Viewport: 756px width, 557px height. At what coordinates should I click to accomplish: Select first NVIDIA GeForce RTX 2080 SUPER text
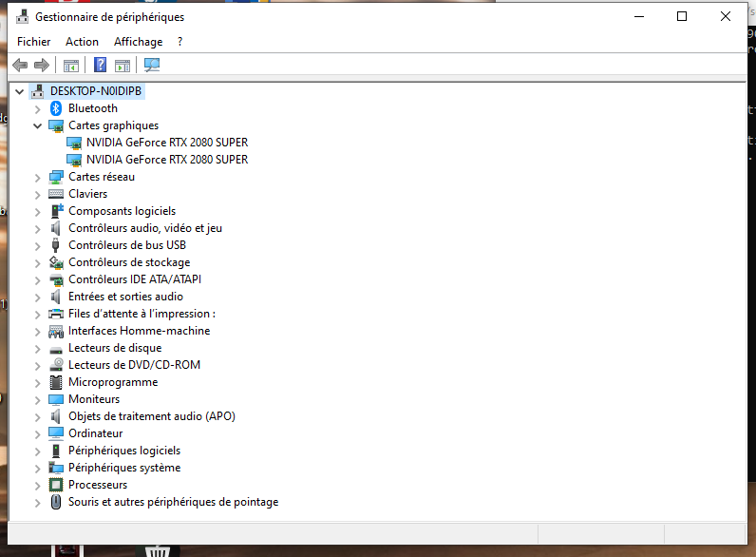(167, 143)
